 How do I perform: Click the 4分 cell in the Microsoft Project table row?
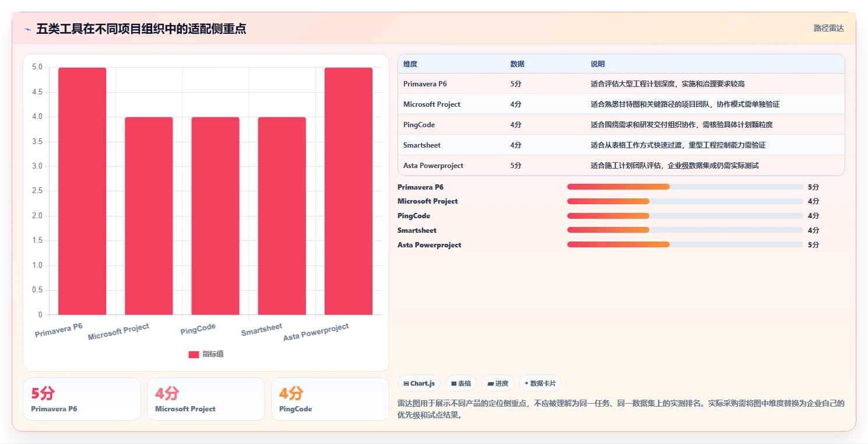pyautogui.click(x=516, y=104)
